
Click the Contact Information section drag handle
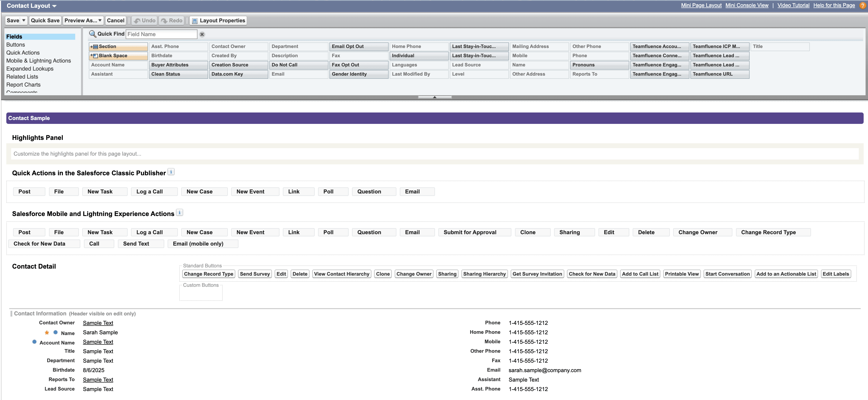pyautogui.click(x=11, y=313)
